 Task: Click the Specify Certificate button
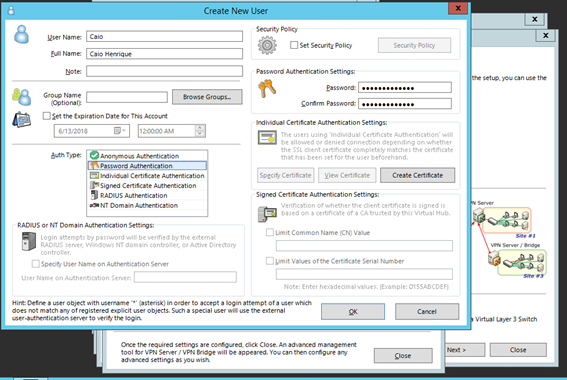coord(286,175)
